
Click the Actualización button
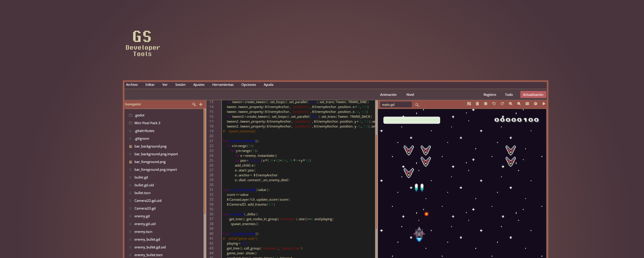pyautogui.click(x=533, y=95)
